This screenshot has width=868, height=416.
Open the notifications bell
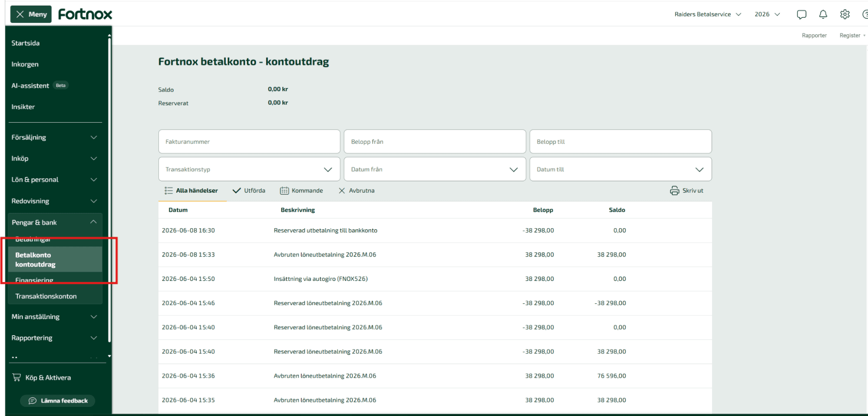(x=823, y=14)
